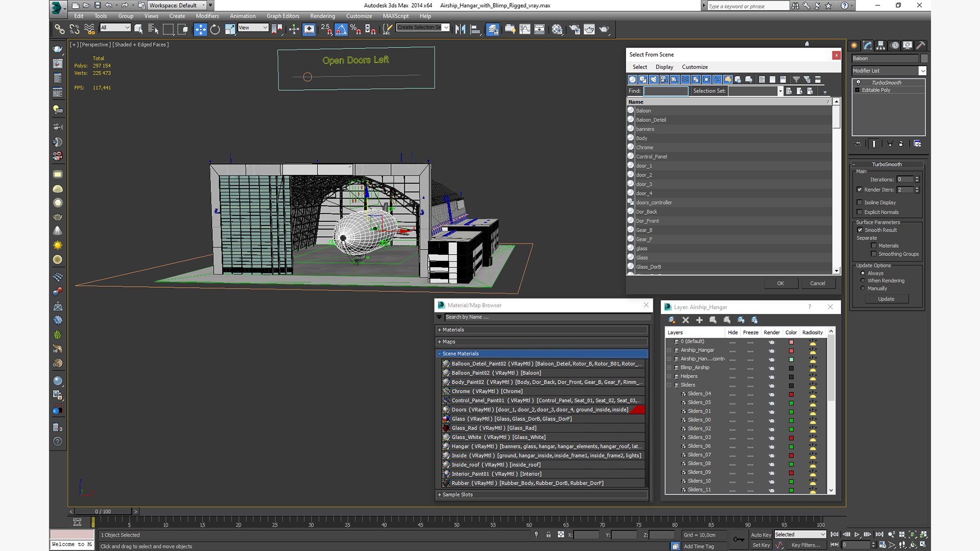This screenshot has height=551, width=980.
Task: Open the Graph Editors menu
Action: click(283, 16)
